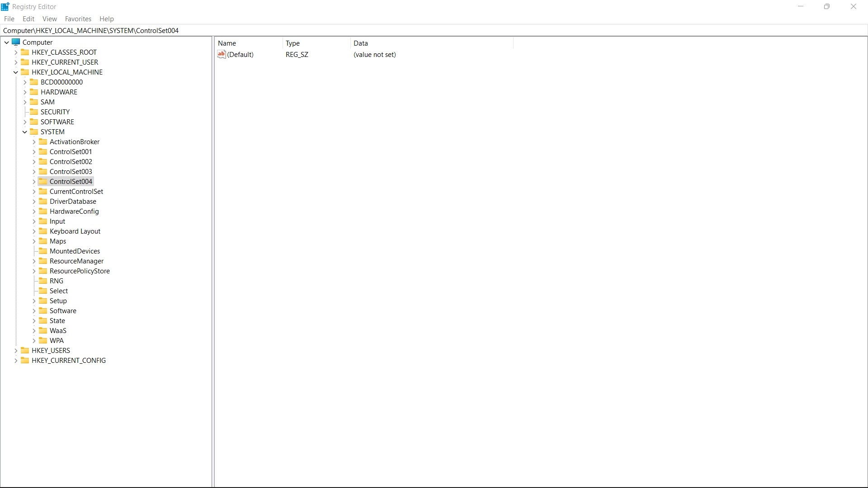Click the ActivationBroker folder icon
868x488 pixels.
tap(43, 141)
